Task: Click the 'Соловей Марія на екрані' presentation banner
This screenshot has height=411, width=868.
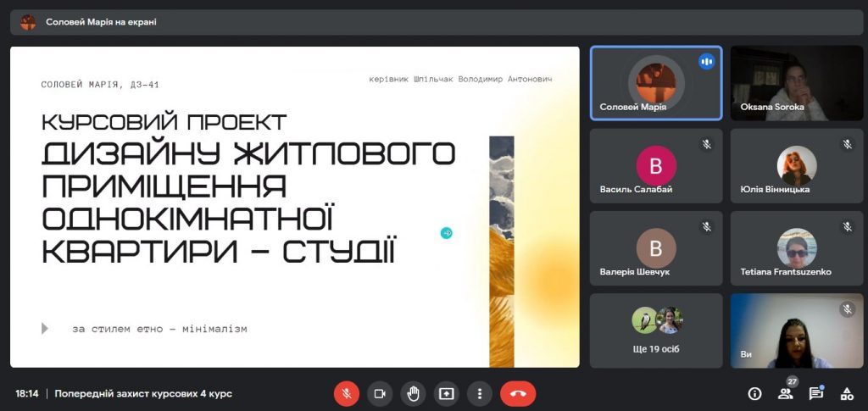Action: [102, 22]
